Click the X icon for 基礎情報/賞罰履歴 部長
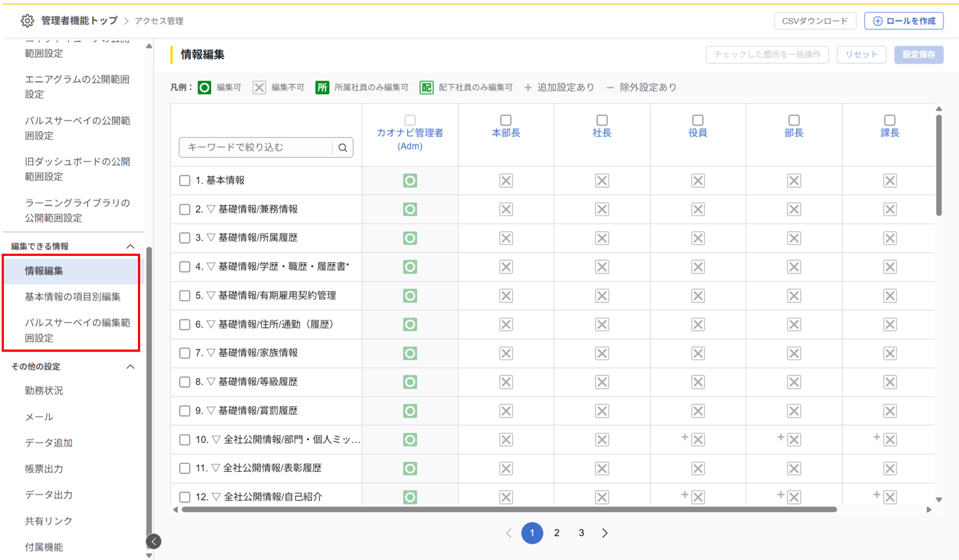Screen dimensions: 959x560 [794, 411]
